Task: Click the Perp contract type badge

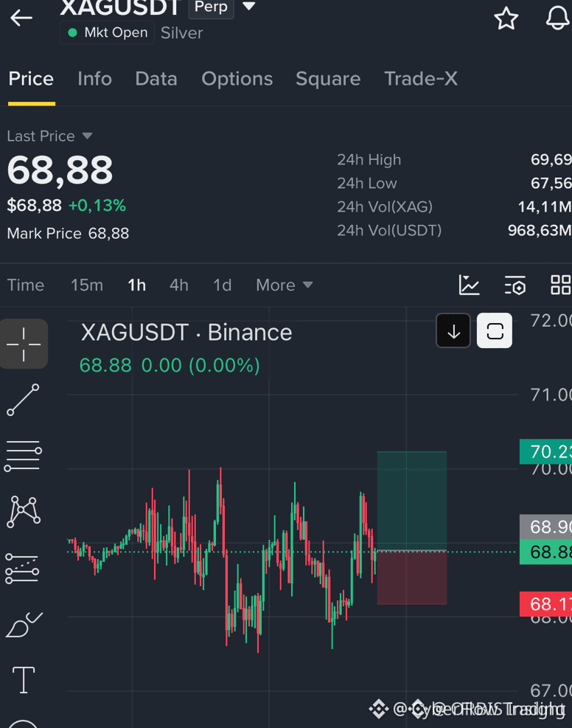Action: point(211,7)
